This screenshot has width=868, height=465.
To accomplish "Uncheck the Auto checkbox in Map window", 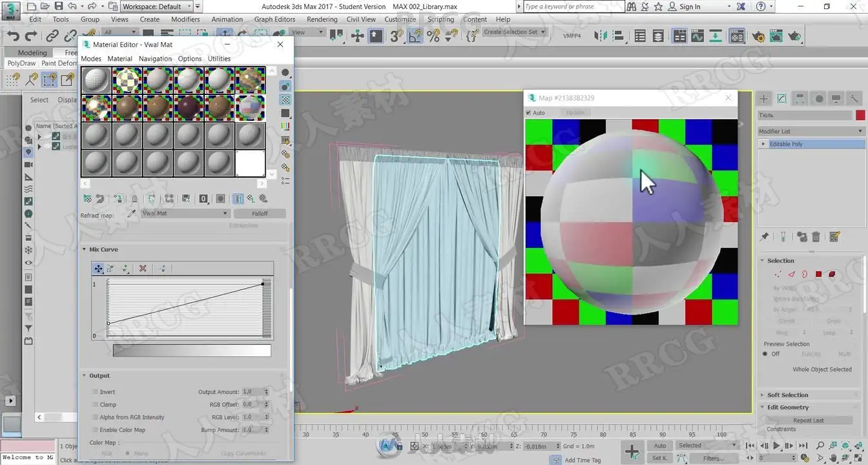I will (x=528, y=113).
